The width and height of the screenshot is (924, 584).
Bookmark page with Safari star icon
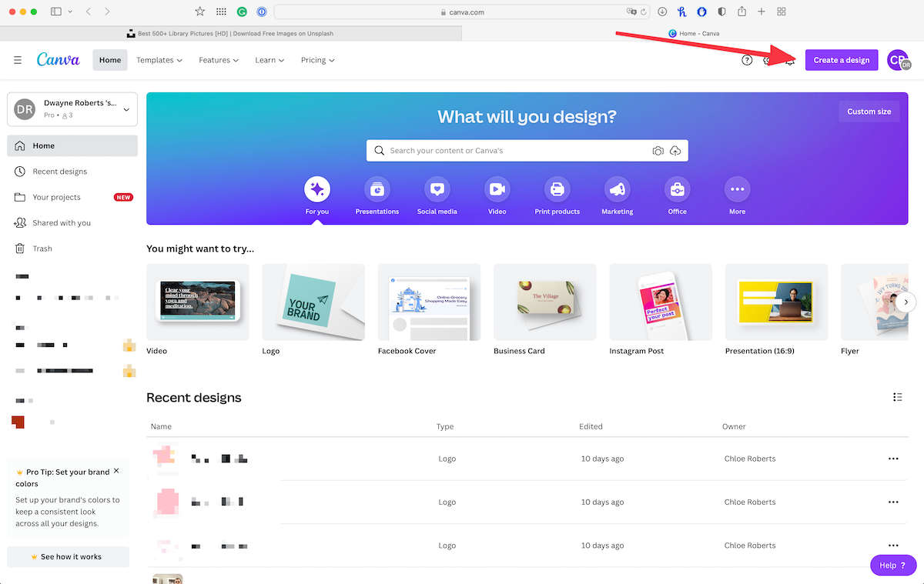tap(200, 12)
